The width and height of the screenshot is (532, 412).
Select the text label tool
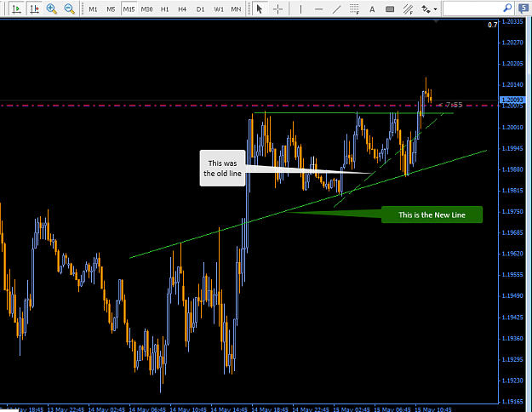(x=372, y=9)
